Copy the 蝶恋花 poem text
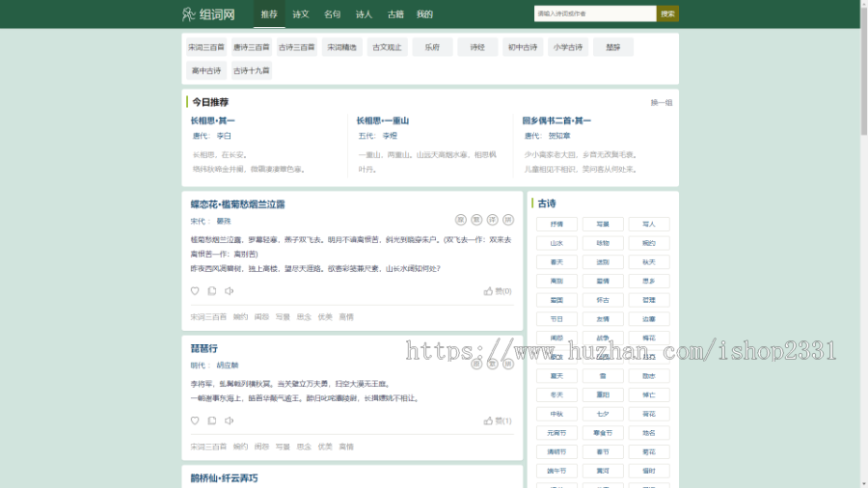868x488 pixels. (212, 291)
